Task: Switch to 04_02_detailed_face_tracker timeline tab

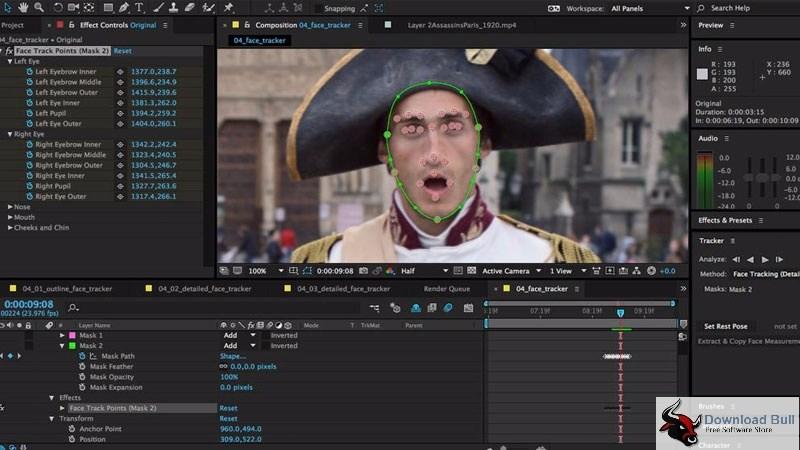Action: pos(204,289)
